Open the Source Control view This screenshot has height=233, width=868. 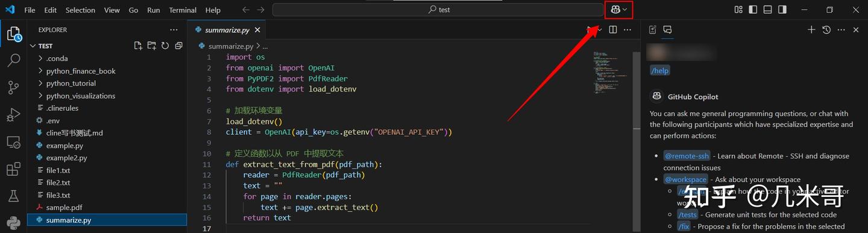[x=13, y=88]
